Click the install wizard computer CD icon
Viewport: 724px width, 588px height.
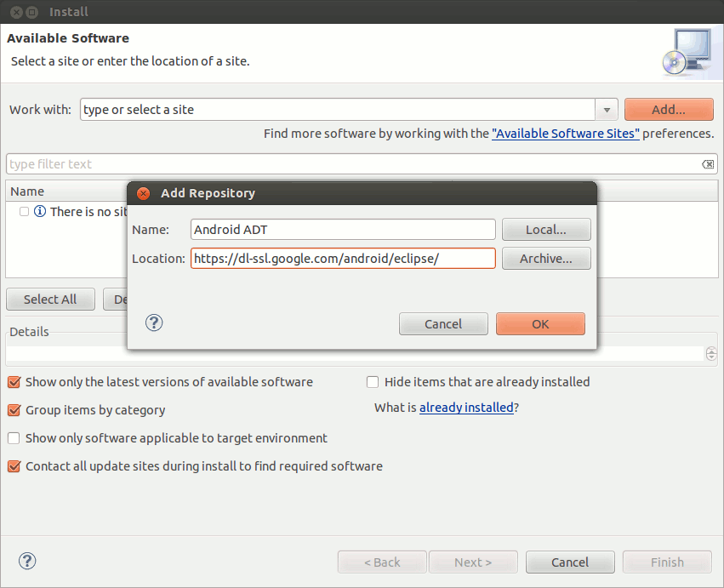[685, 52]
